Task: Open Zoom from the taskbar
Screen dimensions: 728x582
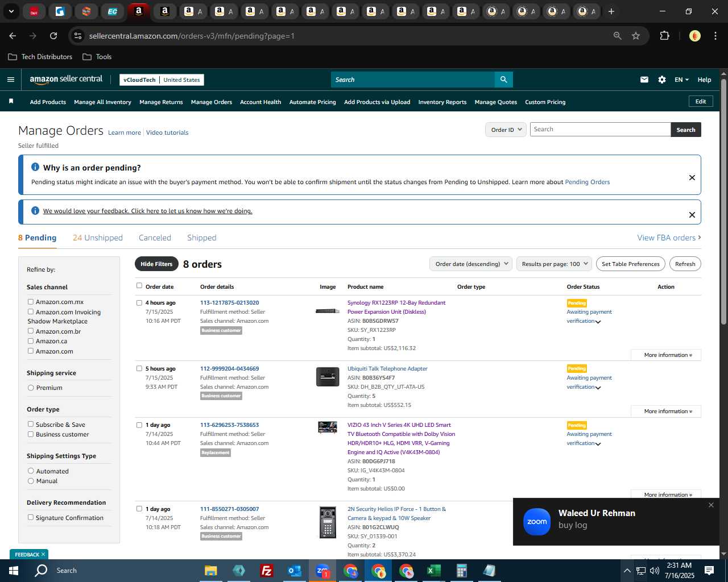Action: point(322,571)
